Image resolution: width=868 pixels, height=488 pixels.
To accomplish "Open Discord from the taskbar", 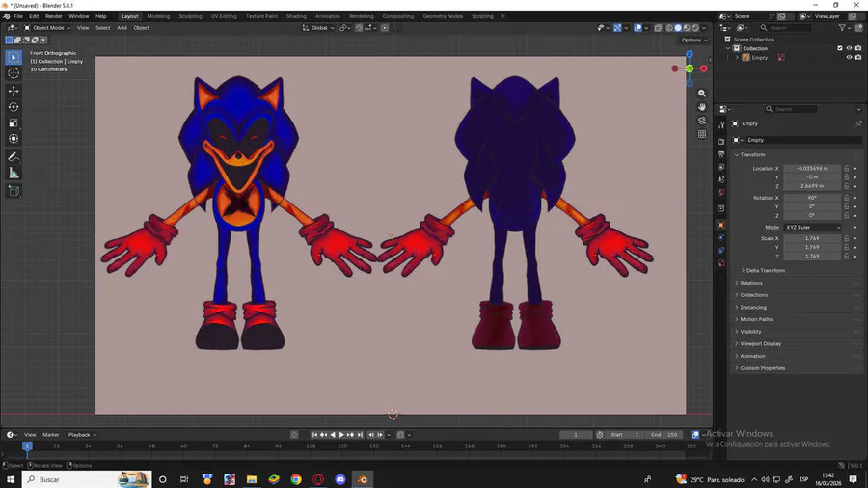I will [x=339, y=479].
